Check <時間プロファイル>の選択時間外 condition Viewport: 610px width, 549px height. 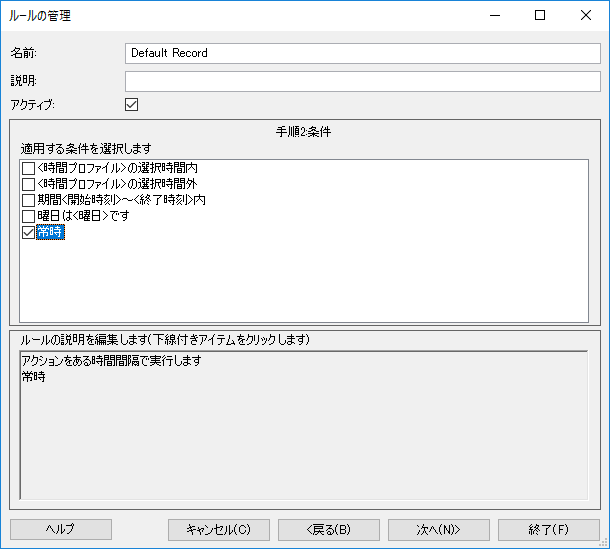click(x=28, y=184)
